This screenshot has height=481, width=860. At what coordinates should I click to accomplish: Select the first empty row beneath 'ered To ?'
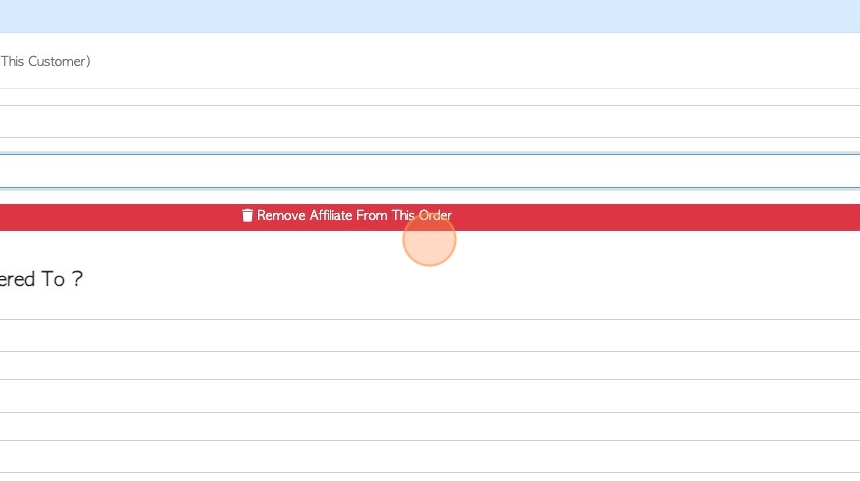click(x=430, y=335)
